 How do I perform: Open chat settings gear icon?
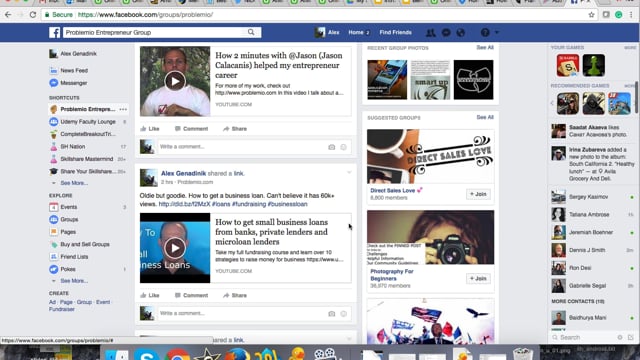pyautogui.click(x=620, y=337)
